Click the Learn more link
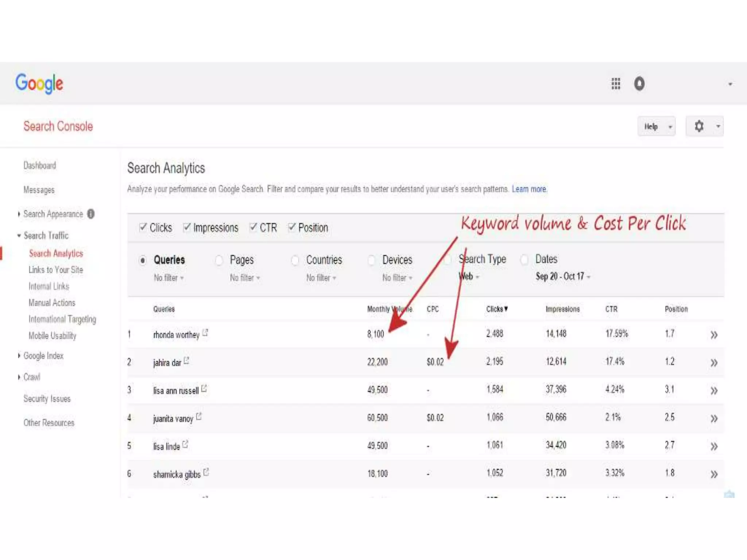747x560 pixels. pos(529,189)
